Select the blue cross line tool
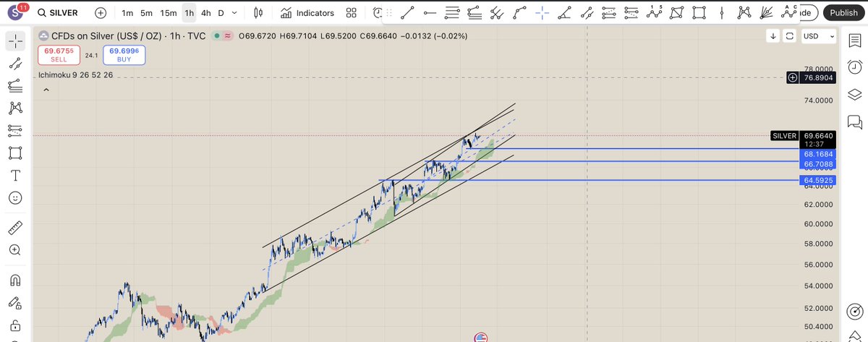Screen dimensions: 868x342 coord(542,12)
